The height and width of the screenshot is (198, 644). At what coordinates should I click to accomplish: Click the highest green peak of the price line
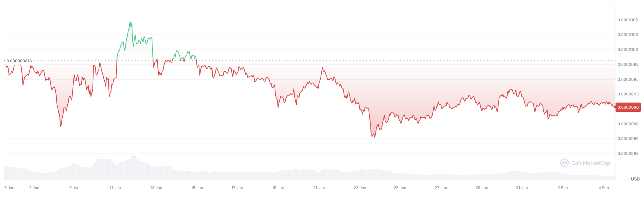[130, 21]
